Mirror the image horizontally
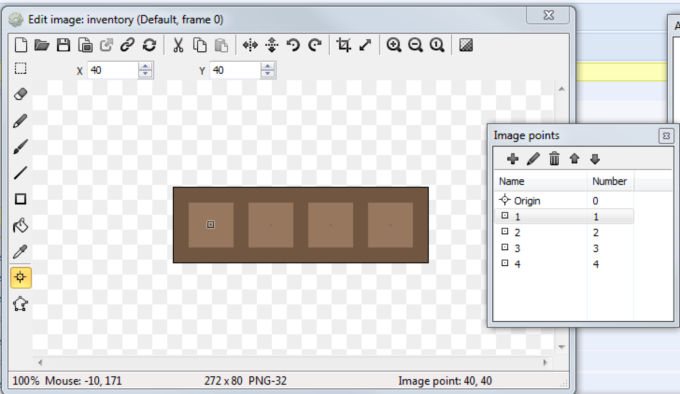Viewport: 680px width, 394px height. [250, 45]
